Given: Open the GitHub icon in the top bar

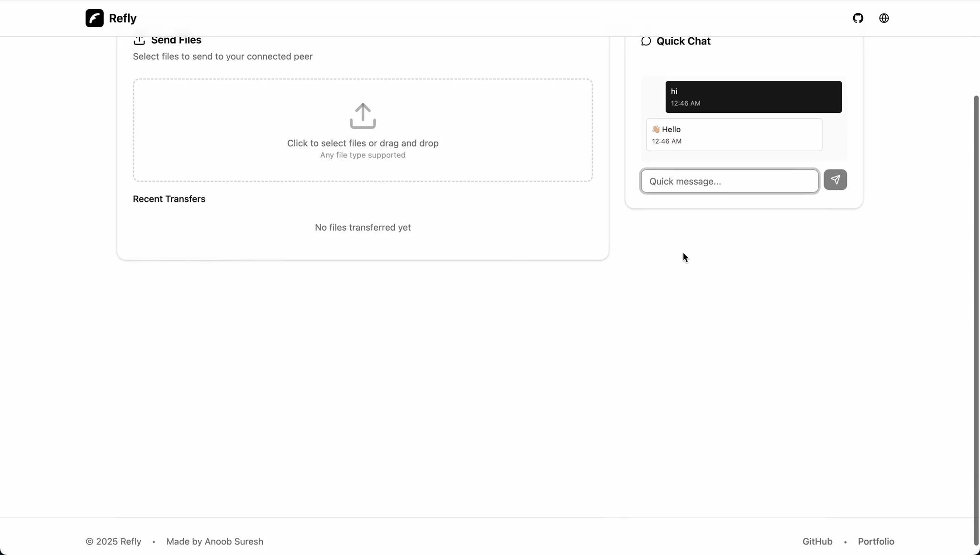Looking at the screenshot, I should [858, 18].
